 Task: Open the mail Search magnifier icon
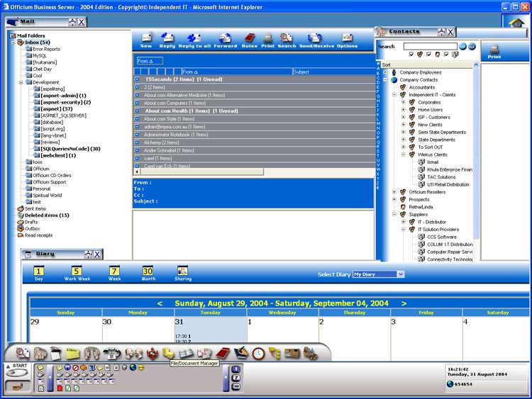[287, 40]
